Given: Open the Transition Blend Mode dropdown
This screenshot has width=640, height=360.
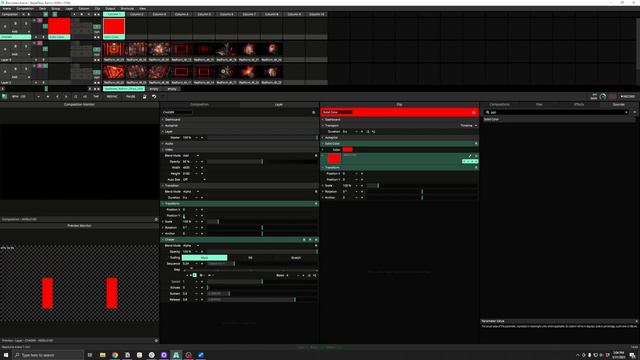Looking at the screenshot, I should coord(191,191).
